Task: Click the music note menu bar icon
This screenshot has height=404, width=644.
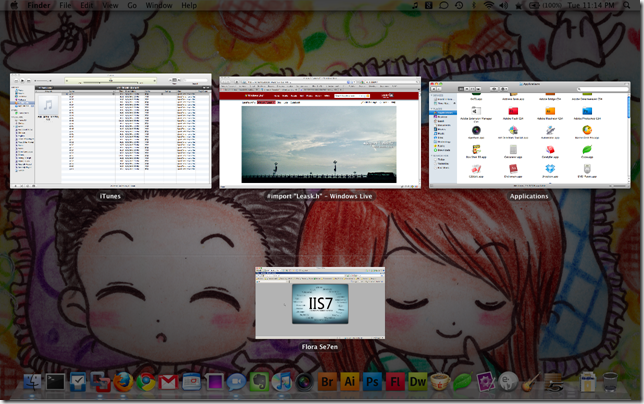Action: (415, 5)
